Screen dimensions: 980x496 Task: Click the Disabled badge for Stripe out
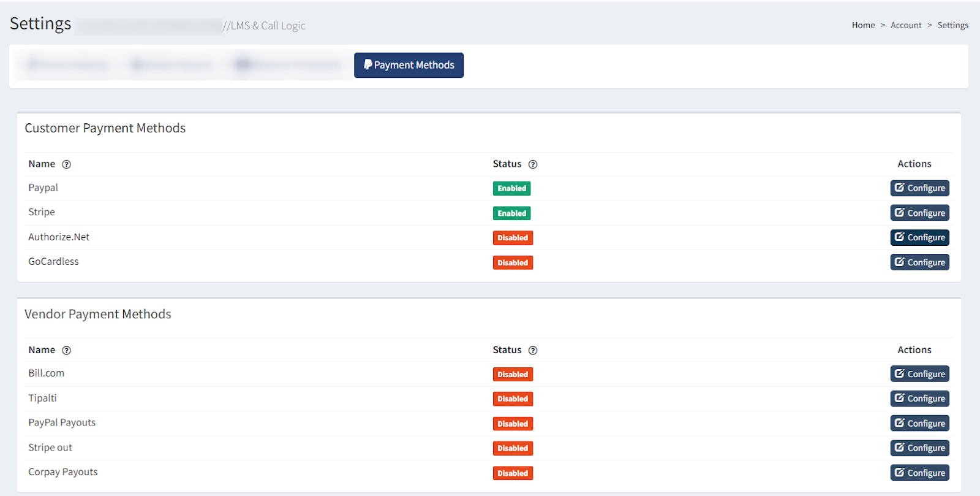click(x=513, y=448)
